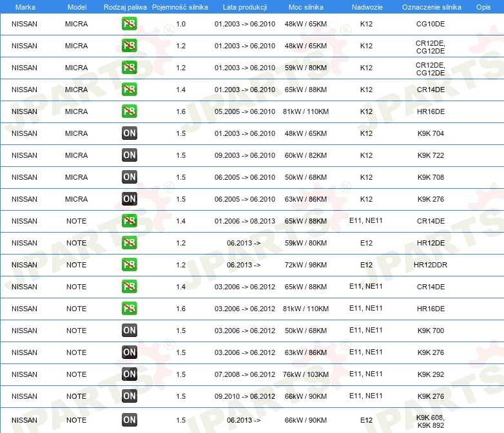The image size is (504, 433).
Task: Click diesel ON icon in Note 09.2010 -> 06.2012 row
Action: pyautogui.click(x=129, y=396)
